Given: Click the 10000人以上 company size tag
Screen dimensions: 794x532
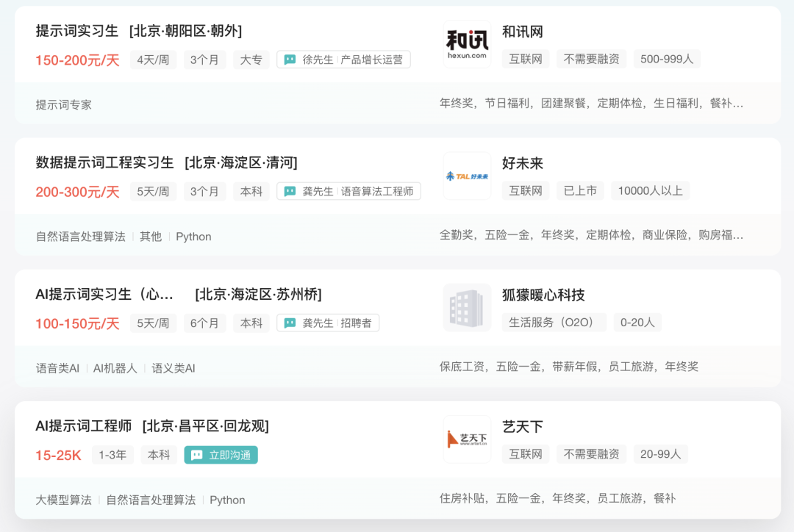Looking at the screenshot, I should 650,190.
